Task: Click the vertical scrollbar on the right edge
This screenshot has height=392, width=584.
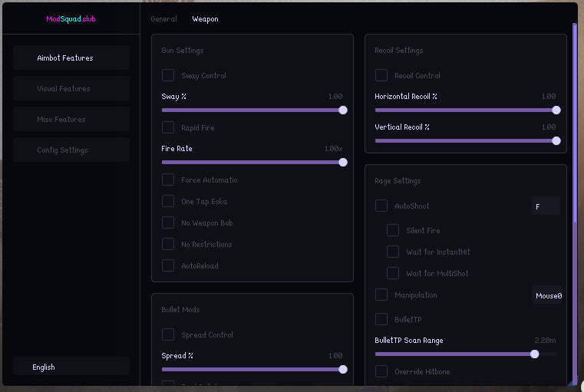Action: tap(574, 123)
